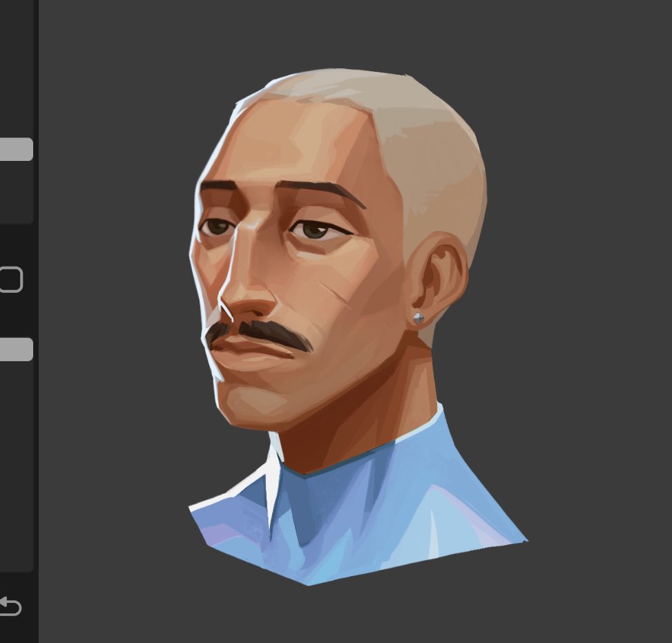
Task: Click the square modify button in sidebar
Action: tap(10, 280)
